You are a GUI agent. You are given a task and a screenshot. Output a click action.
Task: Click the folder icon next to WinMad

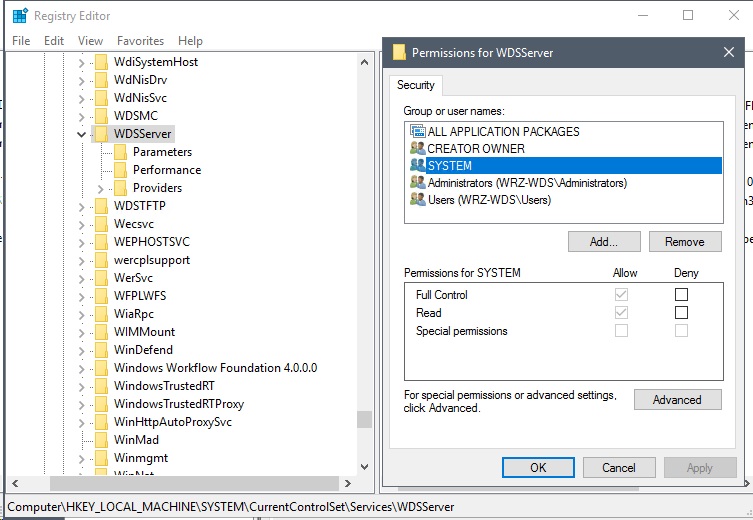pos(101,440)
